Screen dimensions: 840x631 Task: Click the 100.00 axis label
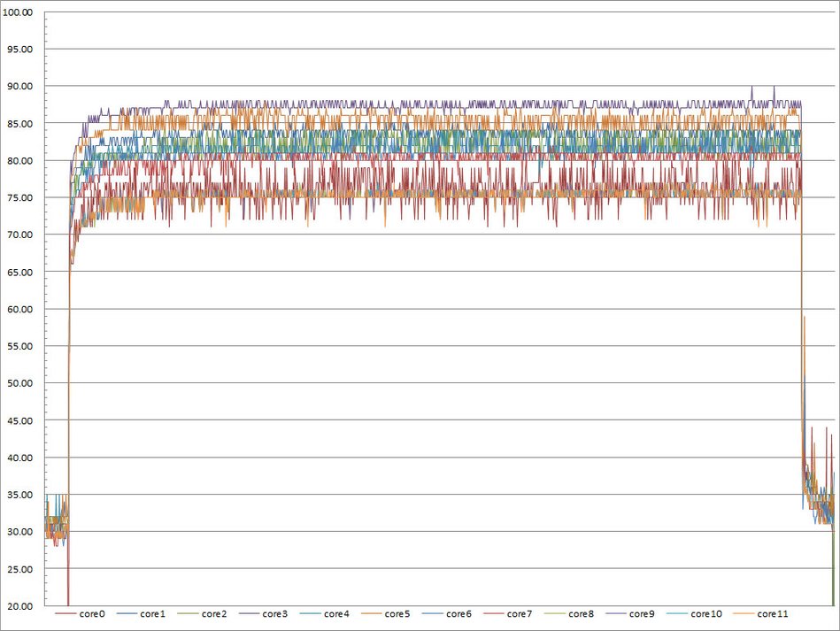[x=18, y=12]
